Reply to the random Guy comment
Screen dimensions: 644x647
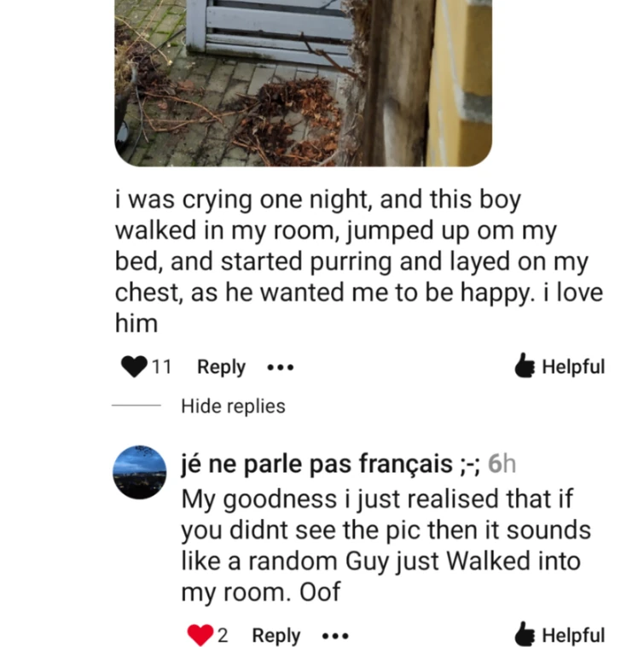276,635
